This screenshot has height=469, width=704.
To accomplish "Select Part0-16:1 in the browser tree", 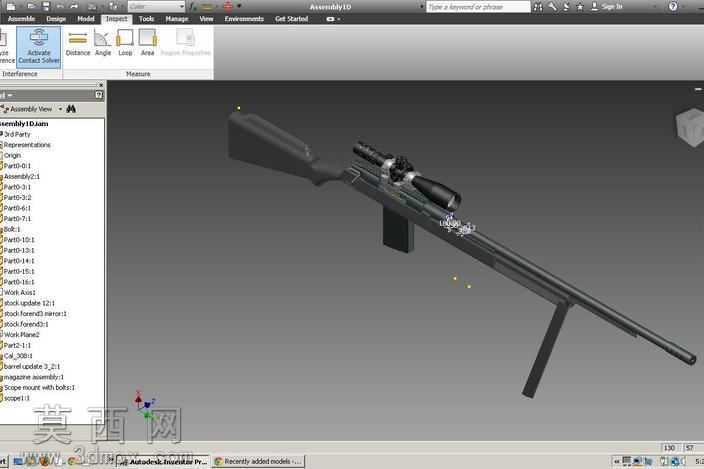I will click(x=18, y=282).
